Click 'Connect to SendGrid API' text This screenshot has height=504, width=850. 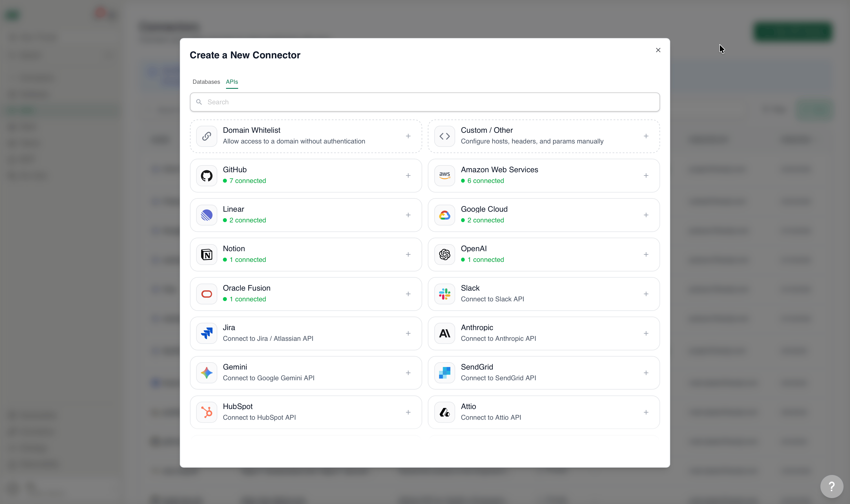coord(498,378)
